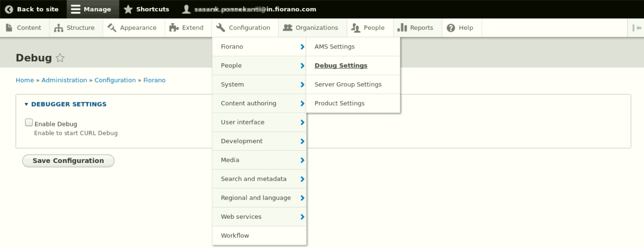Enable the Enable Debug checkbox

click(29, 123)
